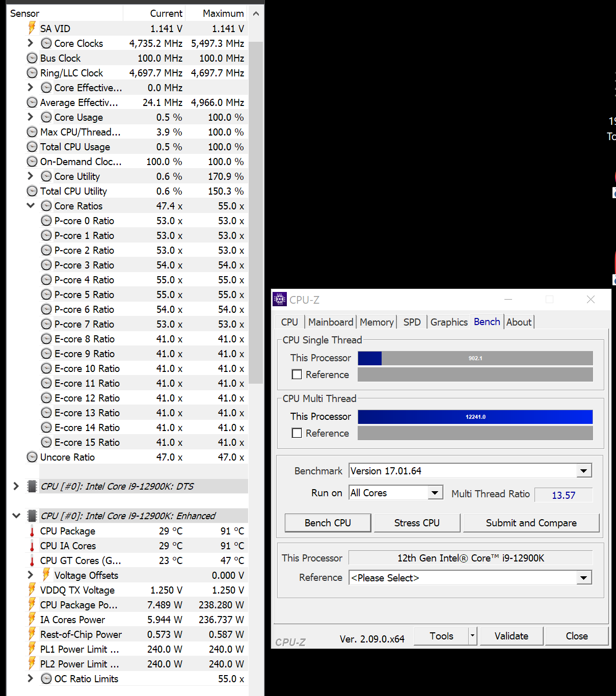Expand the OC Ratio Limits group

pyautogui.click(x=30, y=679)
